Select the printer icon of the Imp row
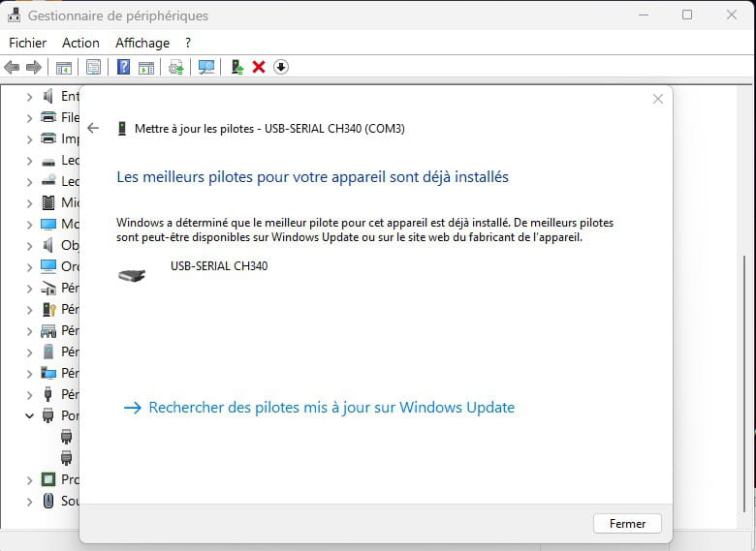This screenshot has width=756, height=551. 48,138
